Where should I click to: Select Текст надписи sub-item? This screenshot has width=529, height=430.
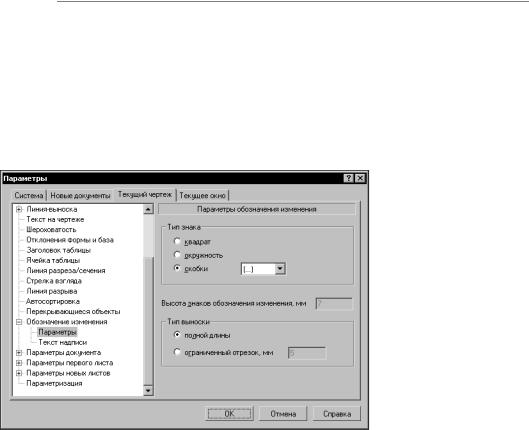(x=63, y=342)
